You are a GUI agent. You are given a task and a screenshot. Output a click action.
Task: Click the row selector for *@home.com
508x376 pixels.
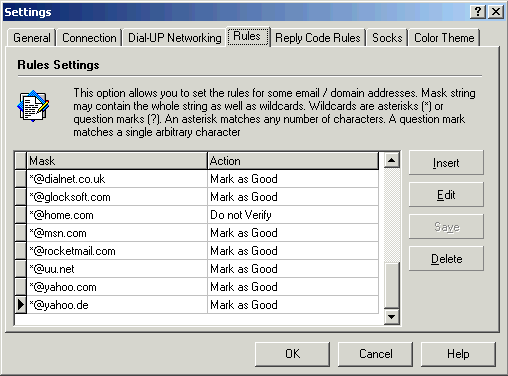coord(21,215)
